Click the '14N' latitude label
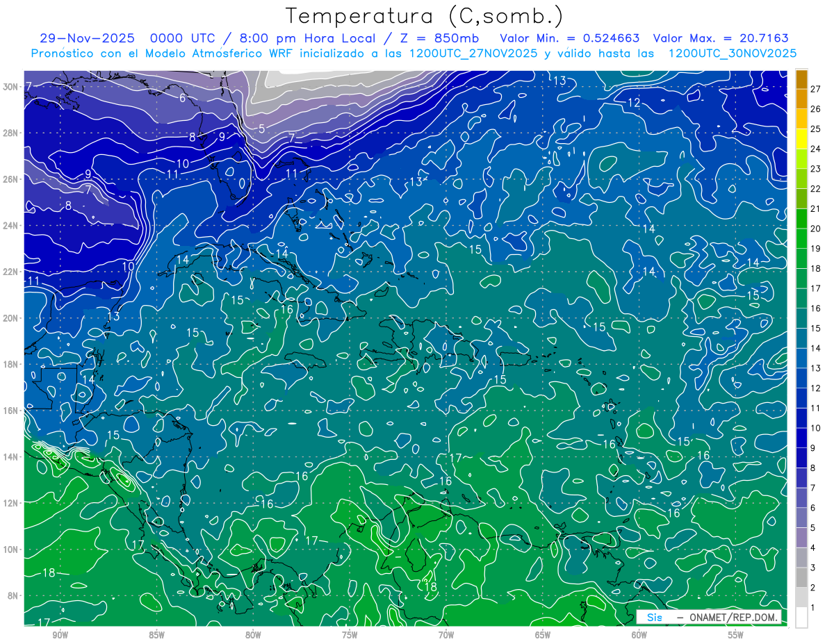This screenshot has width=834, height=644. 11,456
